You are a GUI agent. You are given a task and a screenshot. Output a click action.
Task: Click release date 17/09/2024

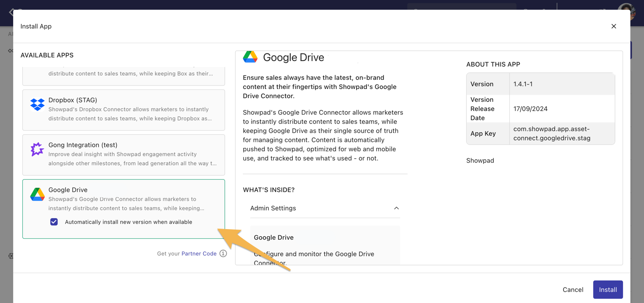point(530,109)
